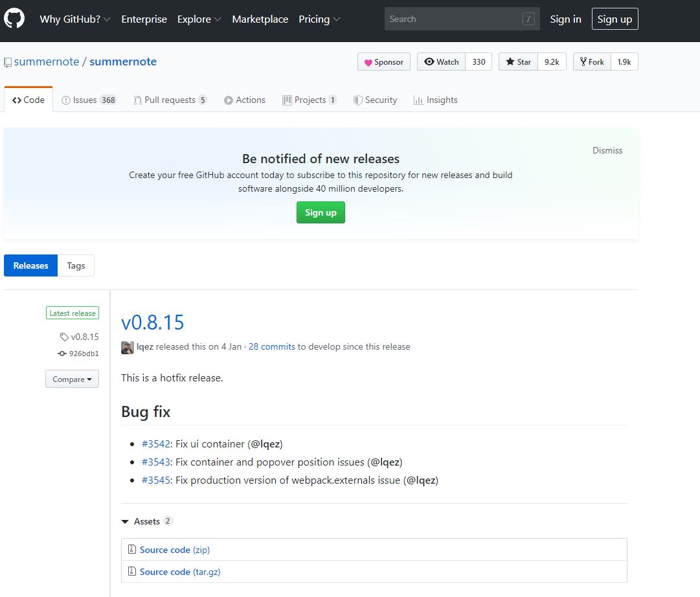Click @lqez mention on the webpack.externals line

pos(421,480)
